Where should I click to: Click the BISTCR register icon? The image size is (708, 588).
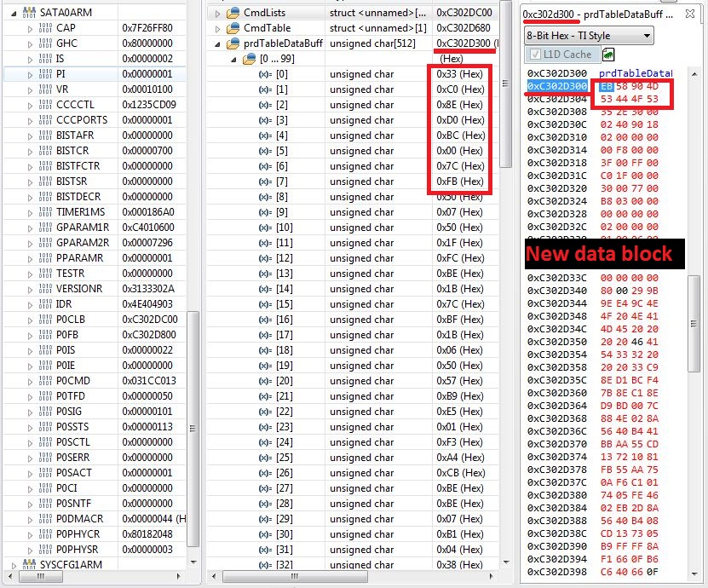coord(45,150)
